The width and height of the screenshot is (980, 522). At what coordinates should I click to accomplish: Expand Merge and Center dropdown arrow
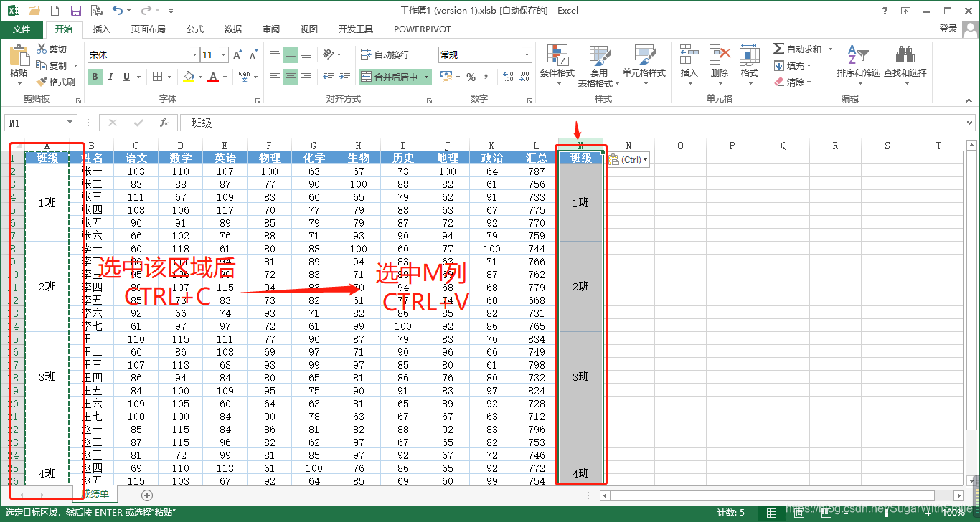[x=427, y=77]
